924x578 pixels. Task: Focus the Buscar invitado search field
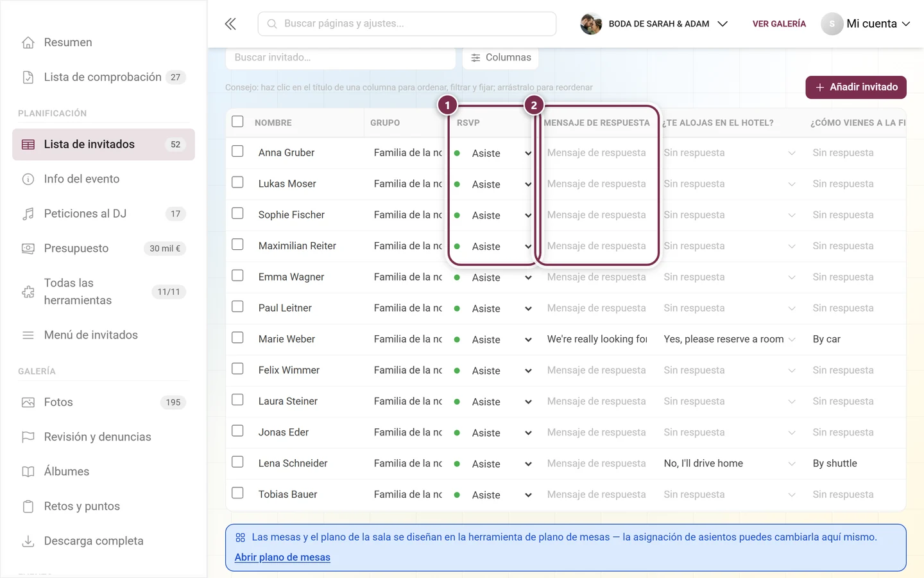coord(341,58)
